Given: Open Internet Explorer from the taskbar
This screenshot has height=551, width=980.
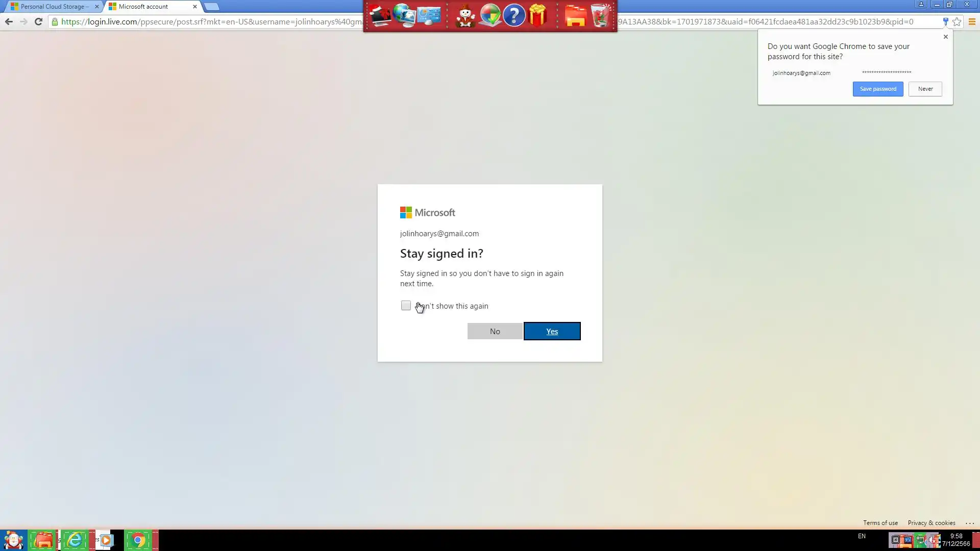Looking at the screenshot, I should [75, 540].
